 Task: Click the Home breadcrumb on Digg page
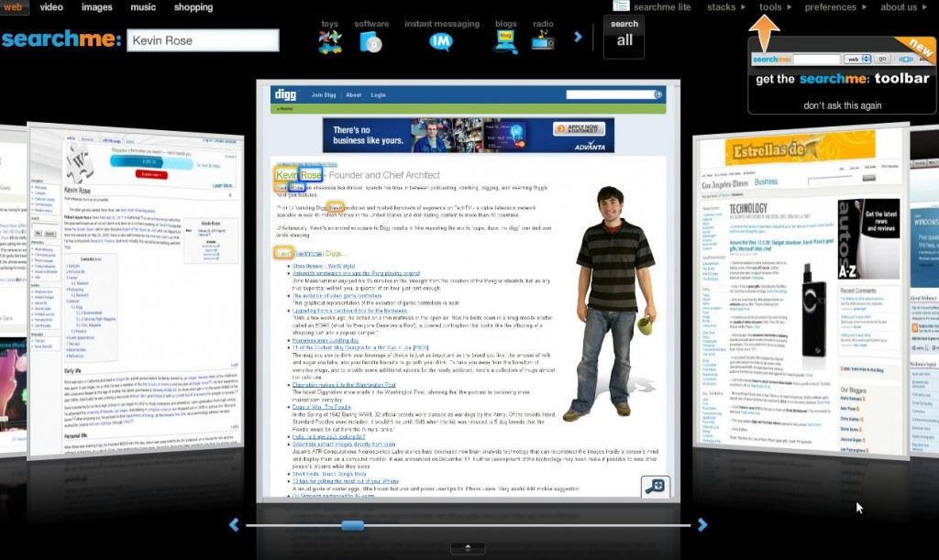(285, 109)
